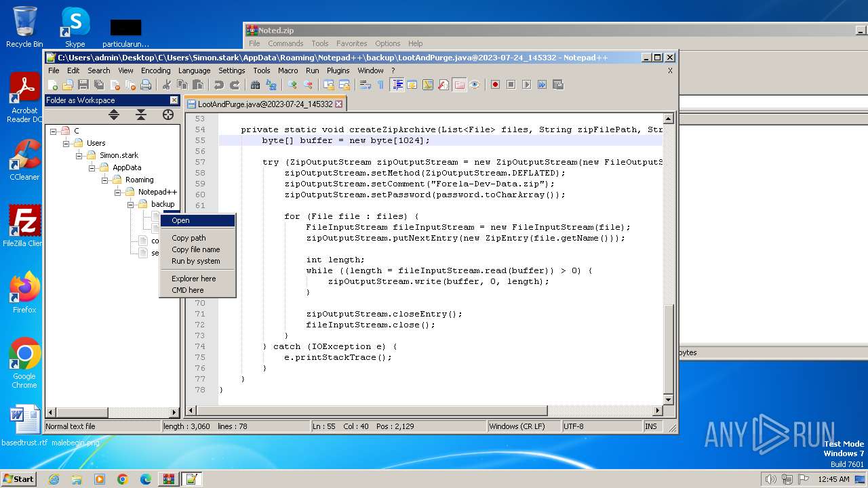The width and height of the screenshot is (868, 488).
Task: Click editor horizontal scrollbar thumb
Action: (x=372, y=411)
